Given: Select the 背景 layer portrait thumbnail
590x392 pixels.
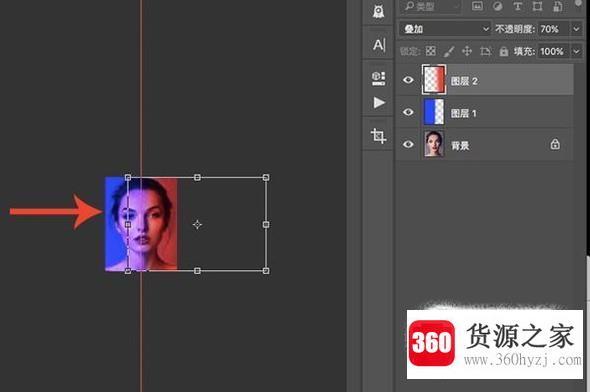Looking at the screenshot, I should point(434,144).
